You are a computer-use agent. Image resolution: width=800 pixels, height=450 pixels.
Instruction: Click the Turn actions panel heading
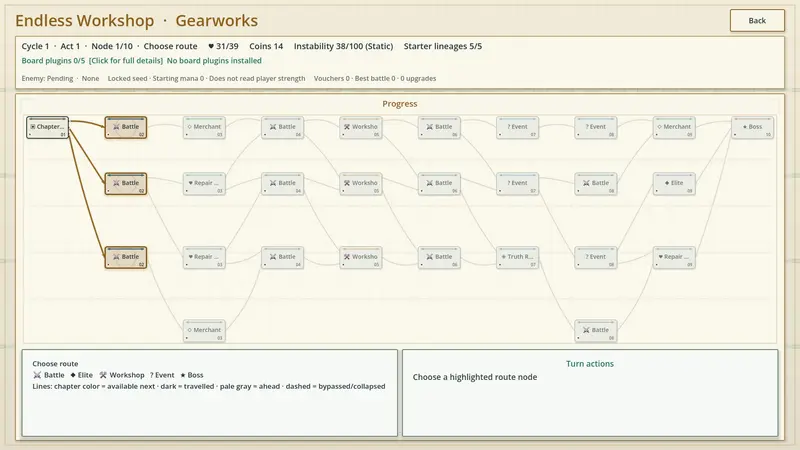590,364
